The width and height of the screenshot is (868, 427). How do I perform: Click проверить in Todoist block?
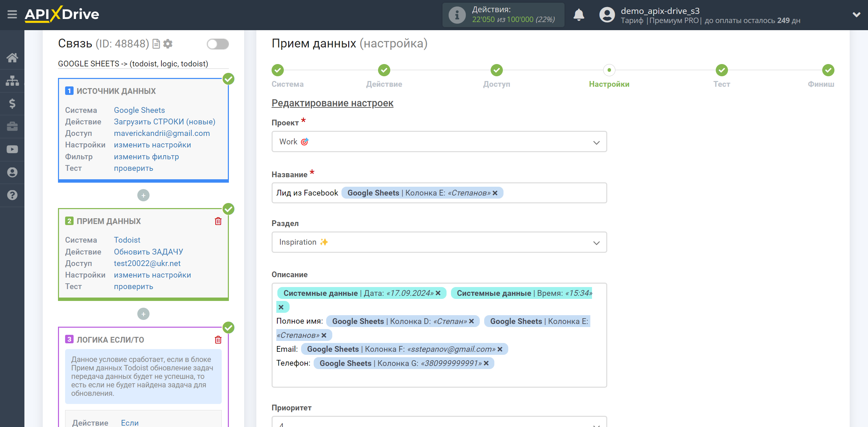[x=134, y=286]
